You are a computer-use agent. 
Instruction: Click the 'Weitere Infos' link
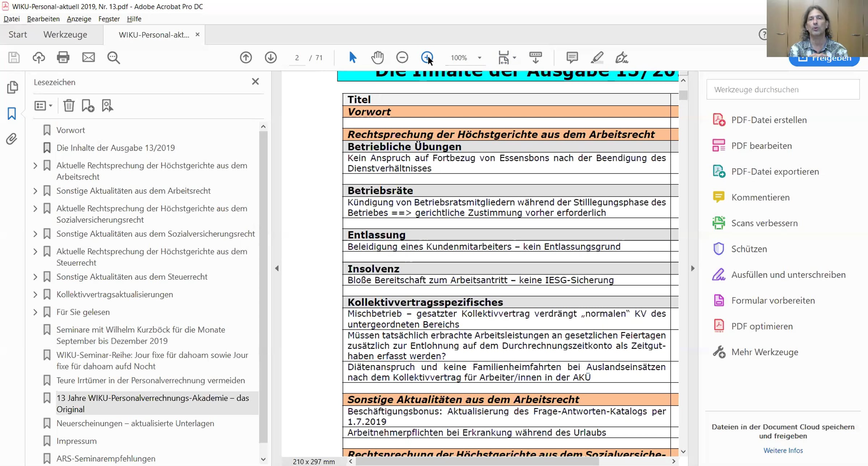783,450
